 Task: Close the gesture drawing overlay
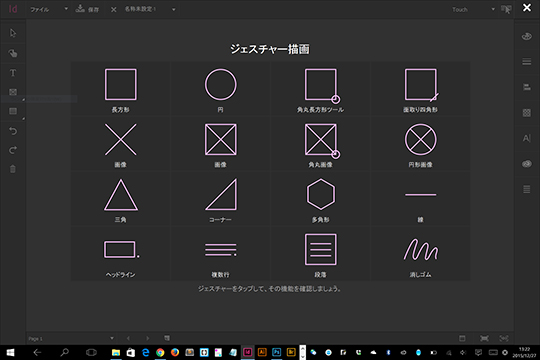tap(527, 8)
